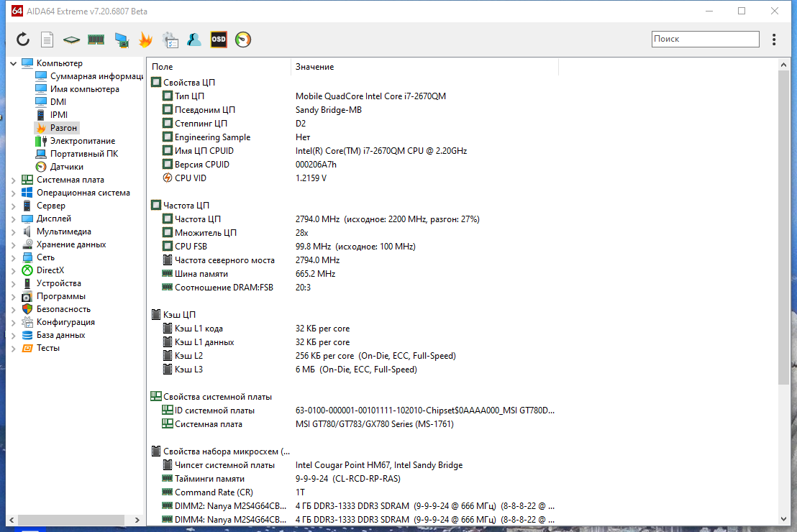This screenshot has height=532, width=797.
Task: Expand the Сеть tree node
Action: point(14,257)
